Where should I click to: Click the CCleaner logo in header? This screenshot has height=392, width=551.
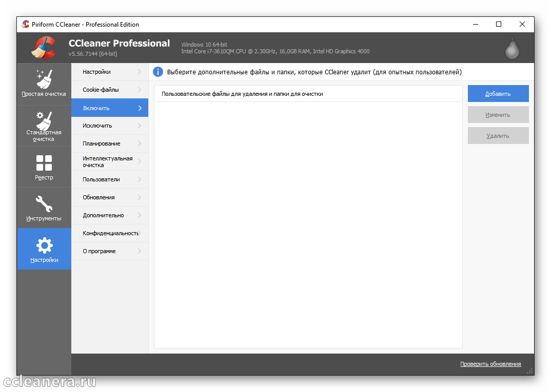pos(44,48)
